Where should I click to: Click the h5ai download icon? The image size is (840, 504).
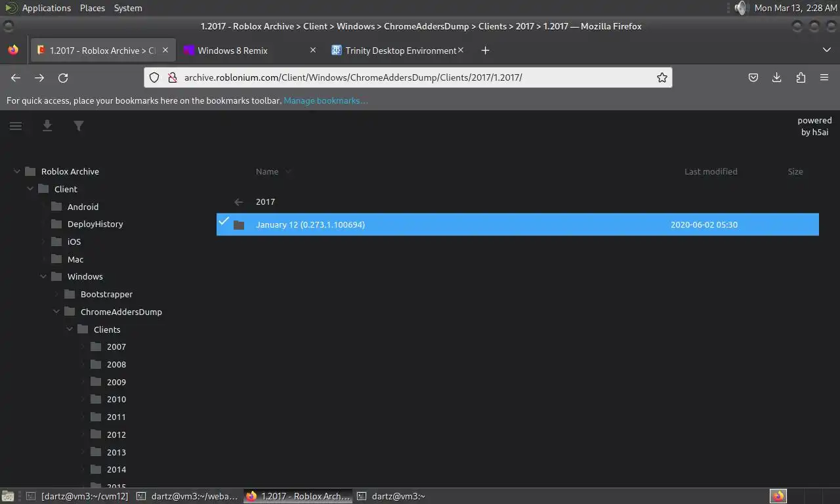pyautogui.click(x=47, y=126)
